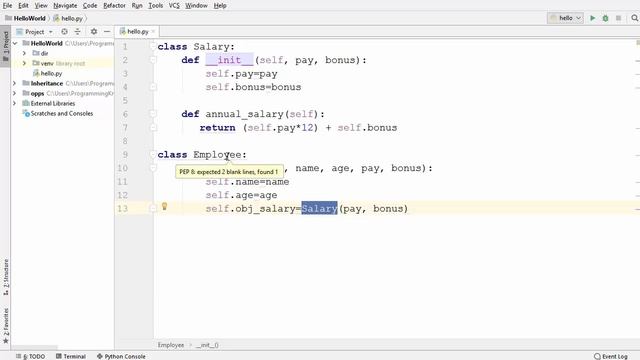Screen dimensions: 640x360
Task: Select Scratches and Consoles in project tree
Action: 62,113
